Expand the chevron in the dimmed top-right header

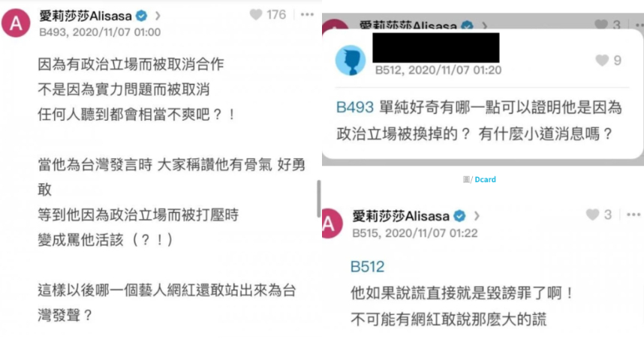click(485, 25)
